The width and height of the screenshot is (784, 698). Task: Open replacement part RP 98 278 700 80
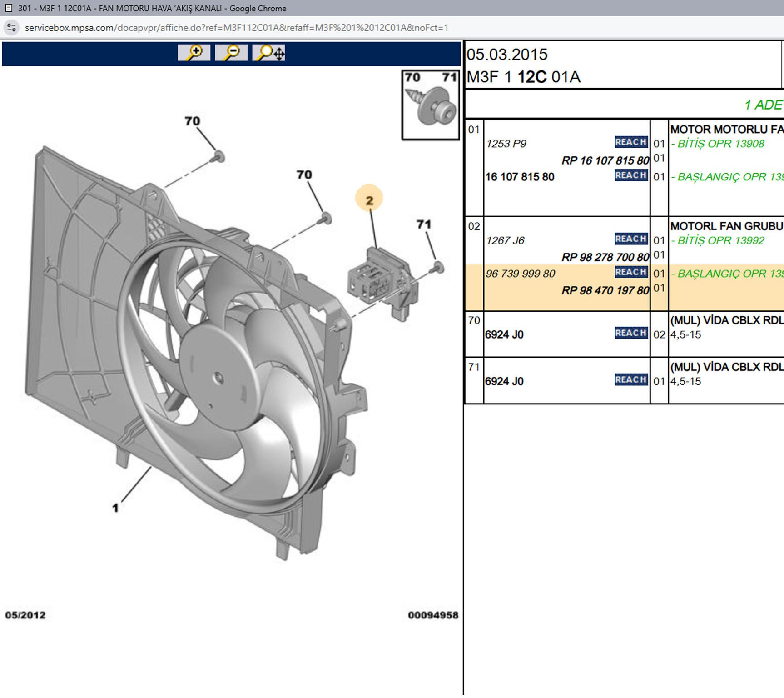pyautogui.click(x=605, y=257)
